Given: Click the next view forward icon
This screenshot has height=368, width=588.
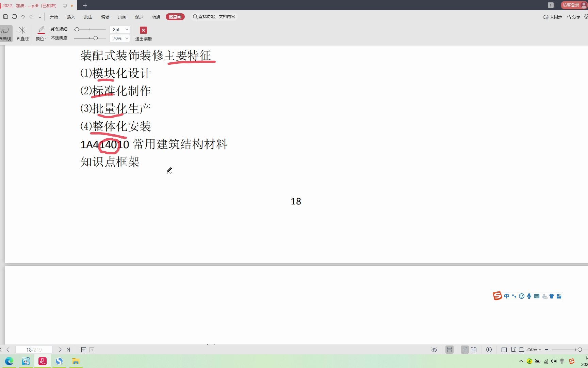Looking at the screenshot, I should point(92,350).
